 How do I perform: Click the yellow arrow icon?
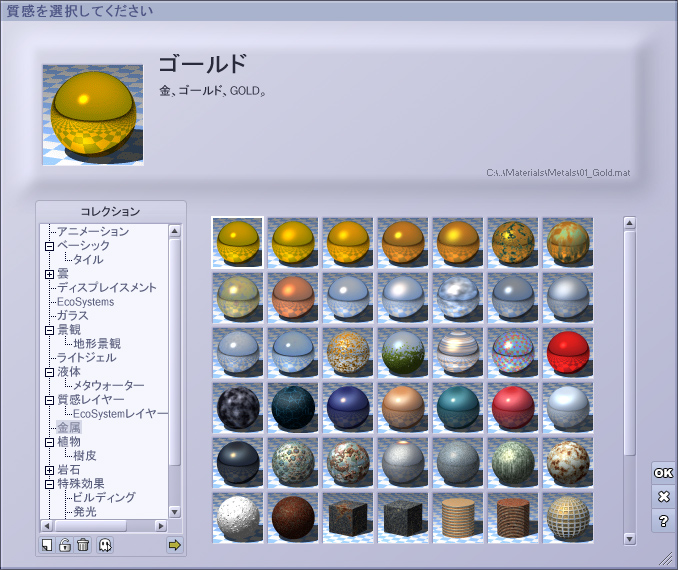coord(174,545)
